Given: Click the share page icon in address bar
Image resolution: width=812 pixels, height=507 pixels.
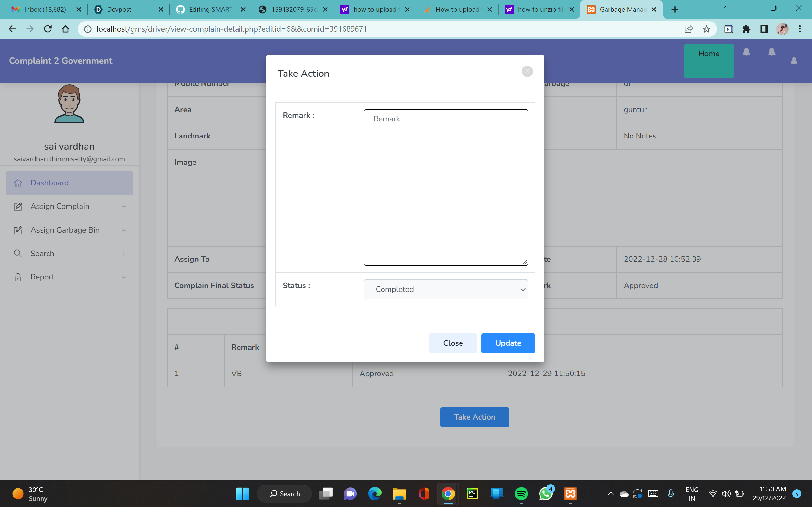Looking at the screenshot, I should pos(689,29).
